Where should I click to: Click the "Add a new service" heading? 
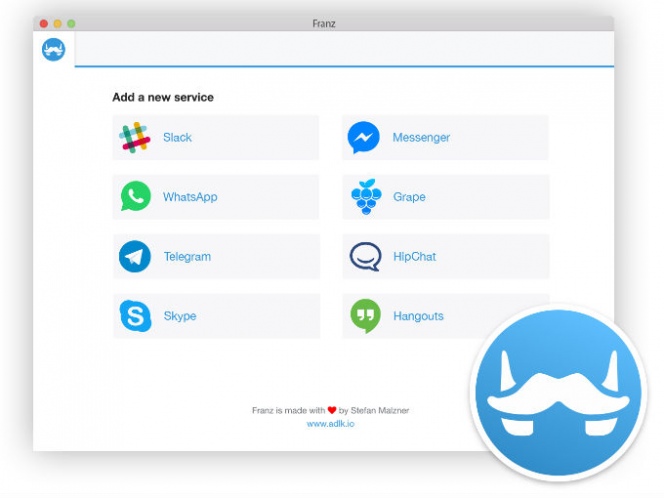(162, 98)
